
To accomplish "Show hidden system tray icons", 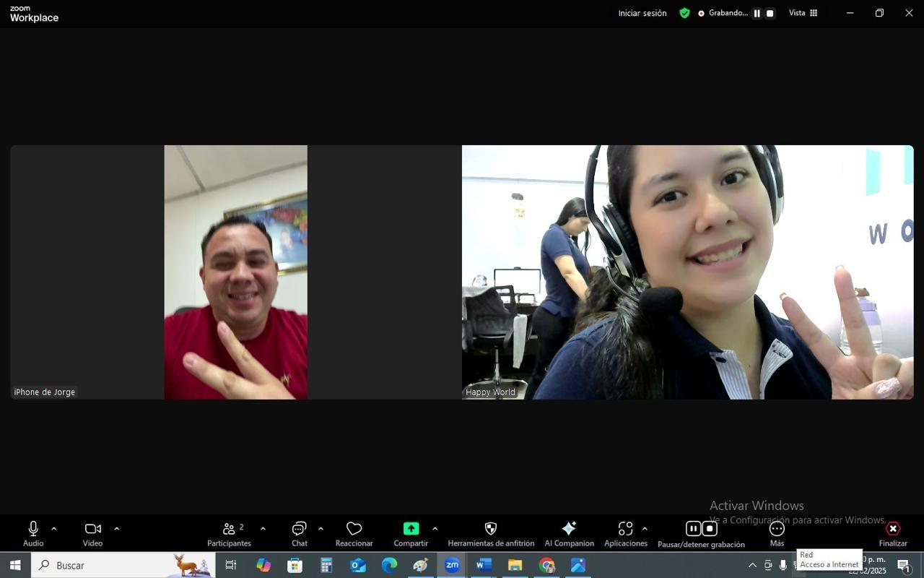I will [752, 565].
